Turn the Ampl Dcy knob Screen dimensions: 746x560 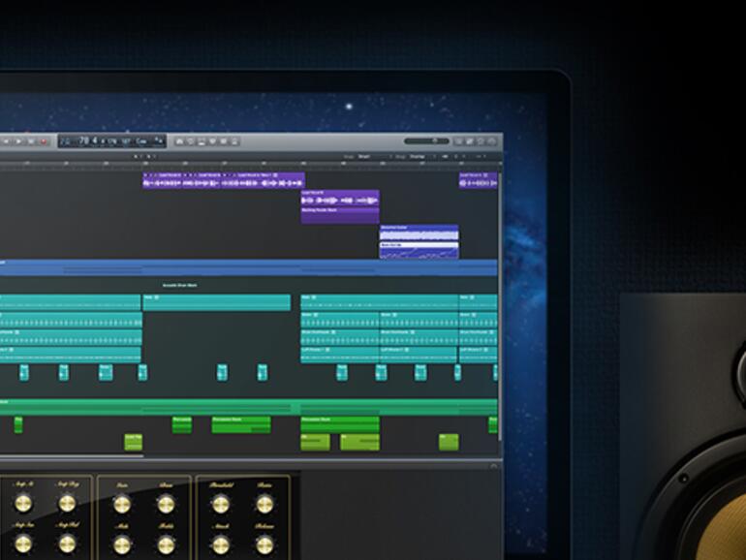click(x=67, y=504)
